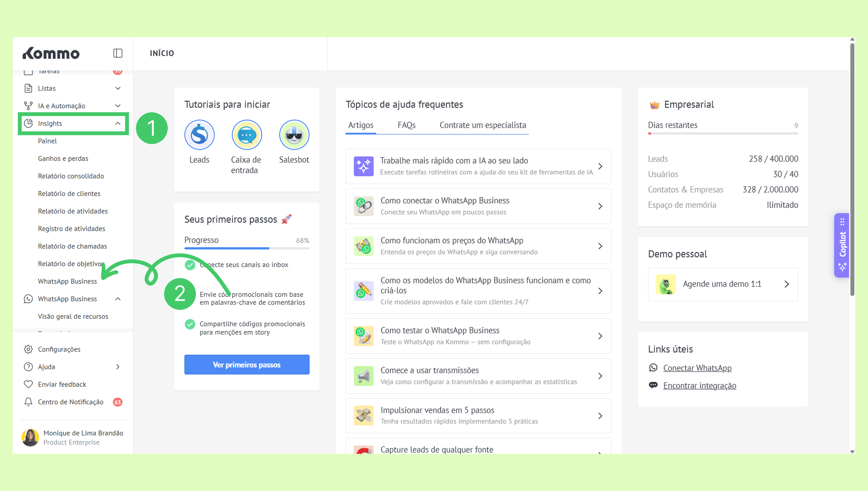Expand the IA e Automação section
Image resolution: width=868 pixels, height=491 pixels.
click(x=118, y=106)
